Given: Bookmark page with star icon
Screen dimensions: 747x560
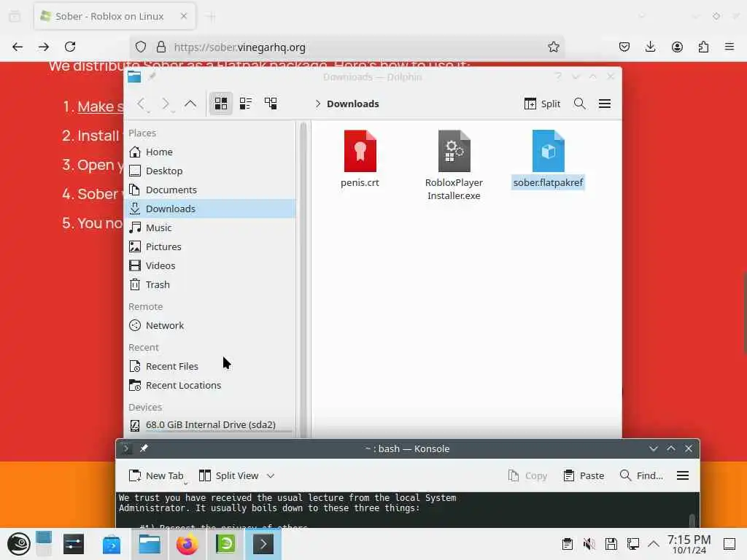Looking at the screenshot, I should (553, 47).
